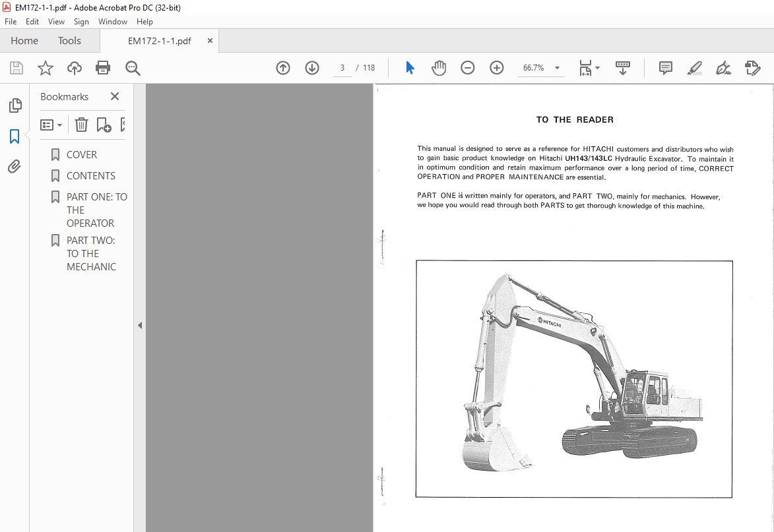Jump to COVER bookmark
Image resolution: width=774 pixels, height=532 pixels.
coord(81,155)
